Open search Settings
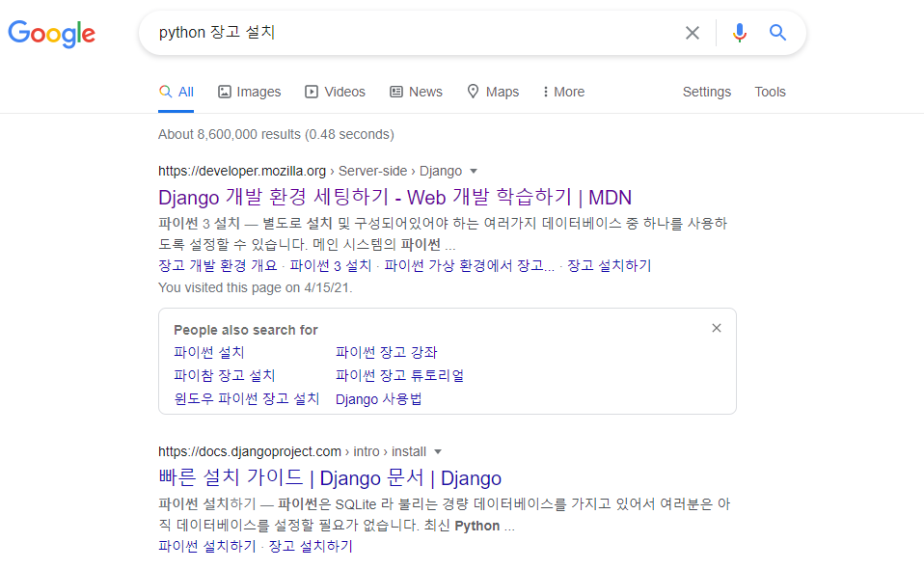This screenshot has height=569, width=924. 707,92
